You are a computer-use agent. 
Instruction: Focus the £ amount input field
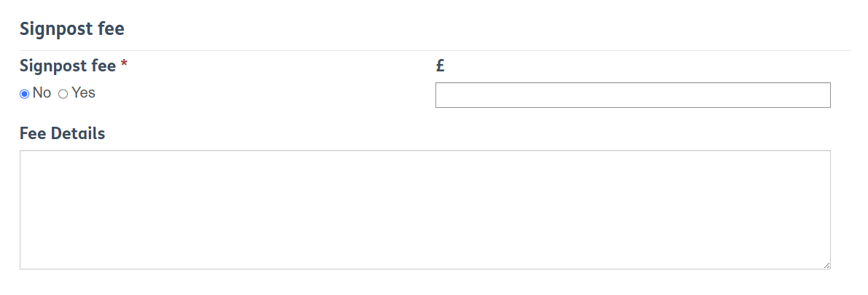(632, 95)
